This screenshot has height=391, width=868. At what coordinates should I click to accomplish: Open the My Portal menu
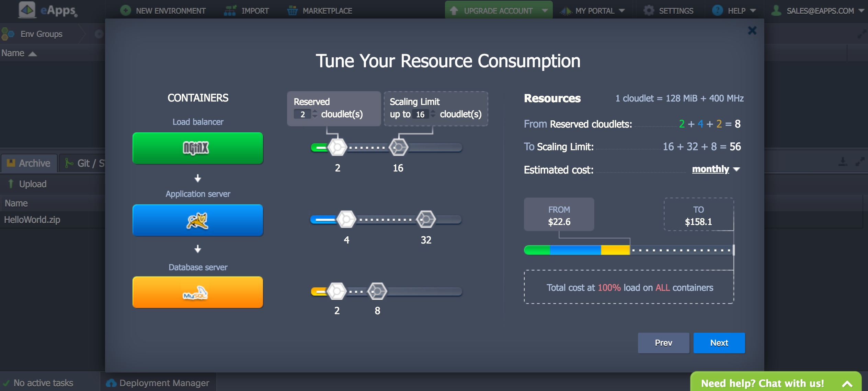594,11
